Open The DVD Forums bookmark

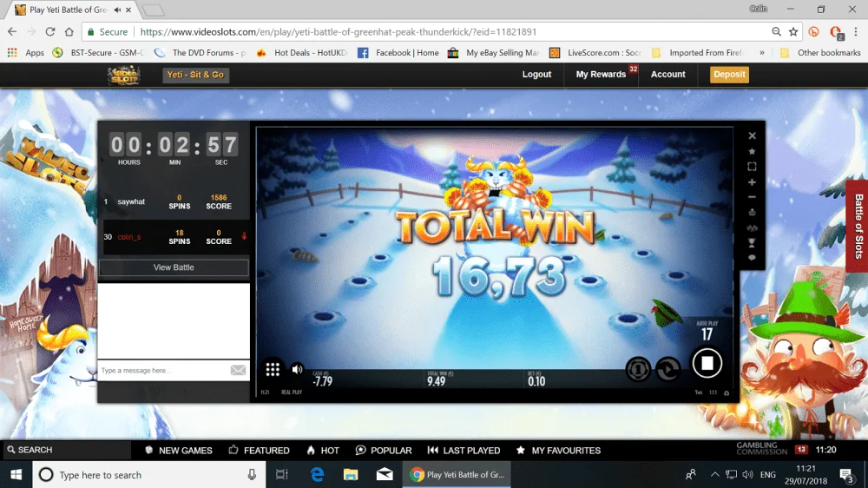201,53
